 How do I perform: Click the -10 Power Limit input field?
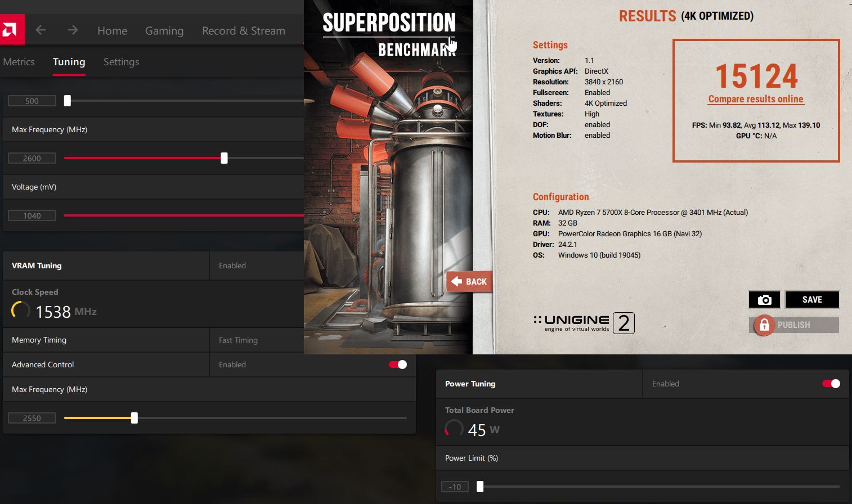pos(455,487)
